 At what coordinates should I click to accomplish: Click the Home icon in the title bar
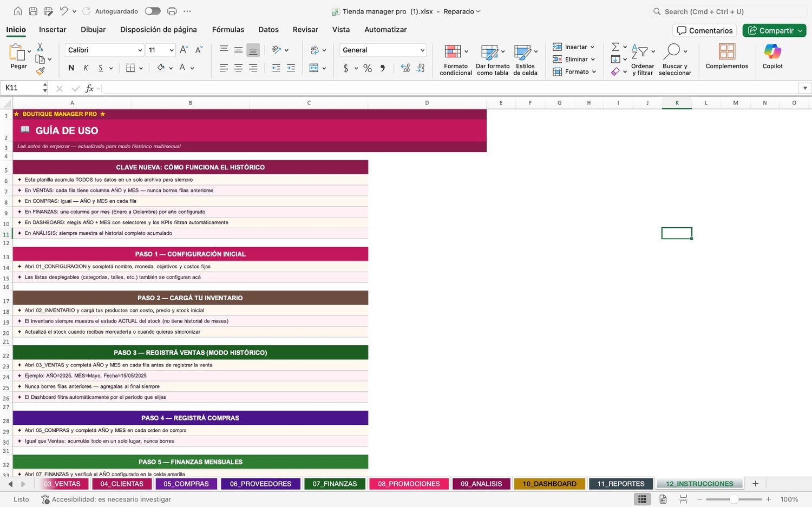tap(18, 11)
